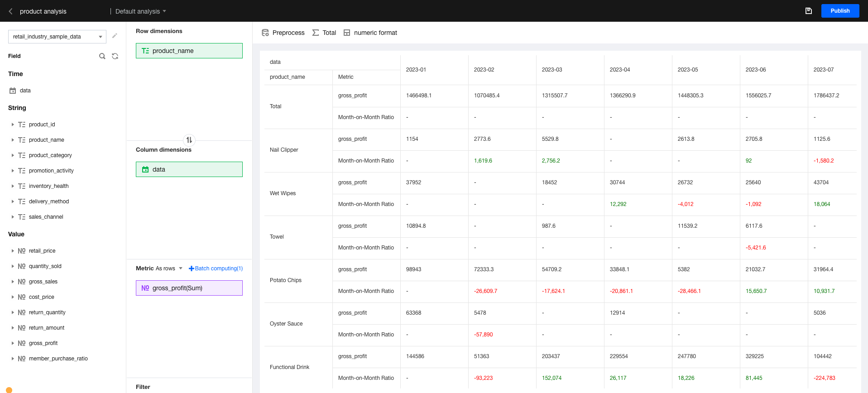
Task: Open Metric As rows dropdown
Action: pos(159,268)
